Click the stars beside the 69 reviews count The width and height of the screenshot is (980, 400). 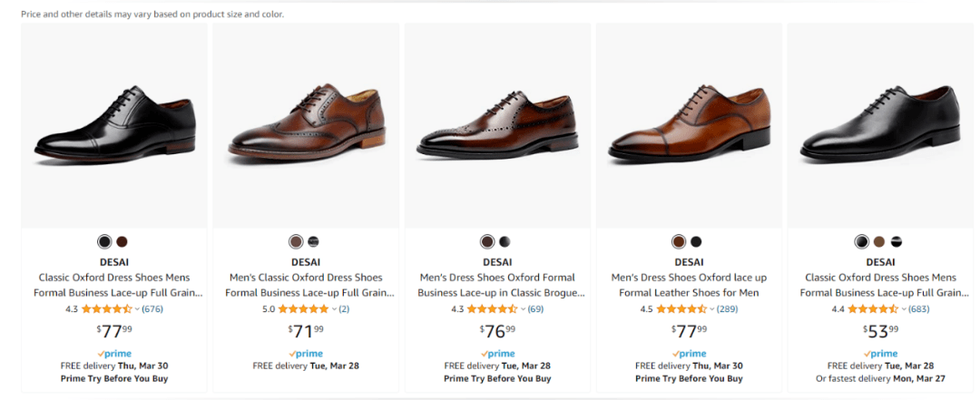coord(492,309)
